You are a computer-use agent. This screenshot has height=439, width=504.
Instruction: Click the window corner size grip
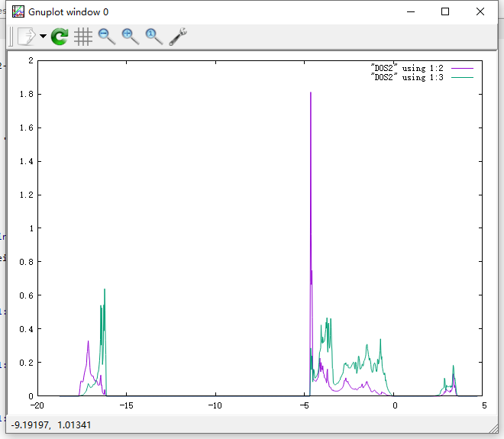click(x=493, y=428)
